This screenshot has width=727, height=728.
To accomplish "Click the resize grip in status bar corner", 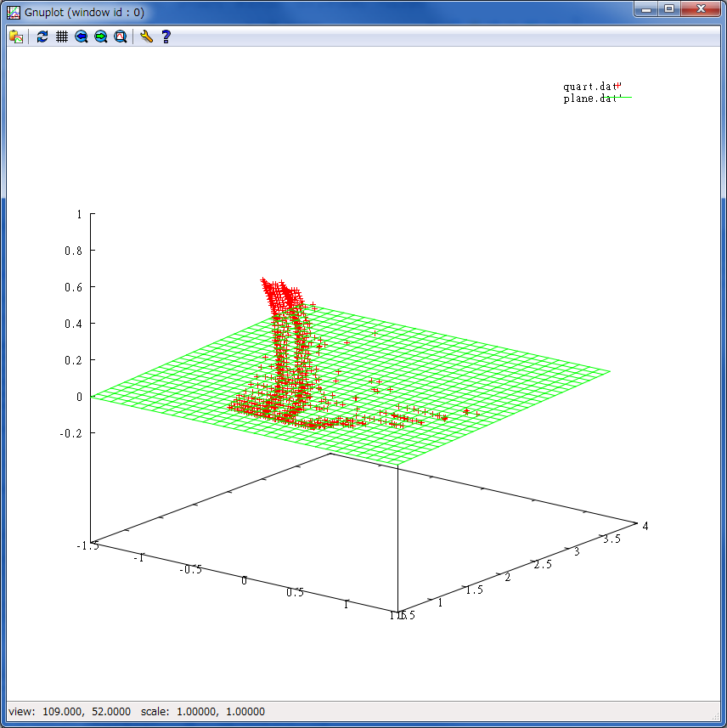I will (x=715, y=715).
